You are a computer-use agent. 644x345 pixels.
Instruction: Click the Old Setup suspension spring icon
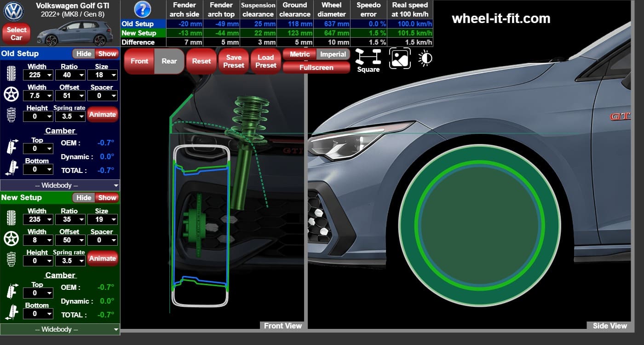[x=11, y=115]
